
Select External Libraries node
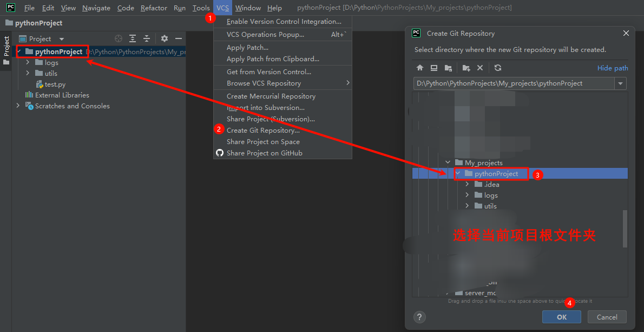[x=62, y=95]
